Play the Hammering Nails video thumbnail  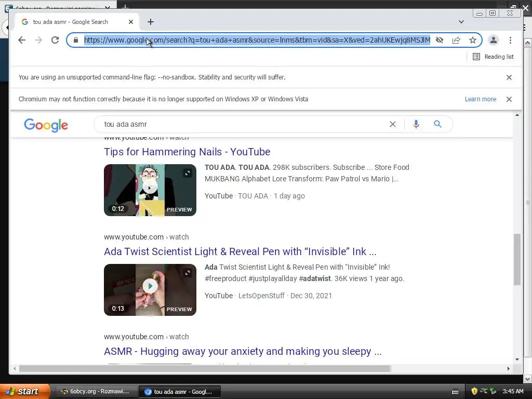point(150,190)
